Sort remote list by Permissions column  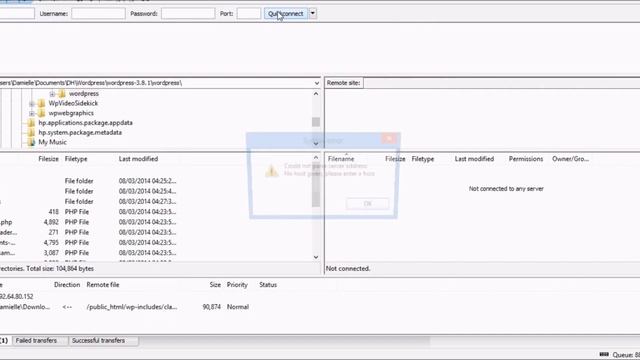(x=526, y=159)
